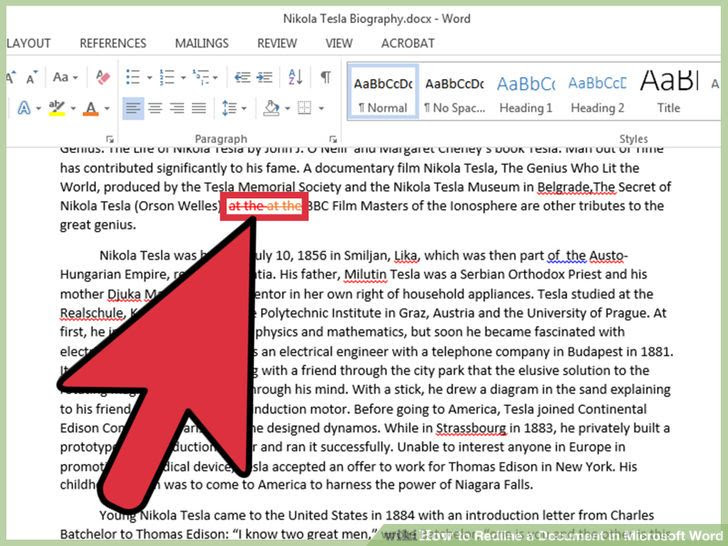Click the word Realschule in document
Screen dimensions: 728x546
tap(92, 313)
